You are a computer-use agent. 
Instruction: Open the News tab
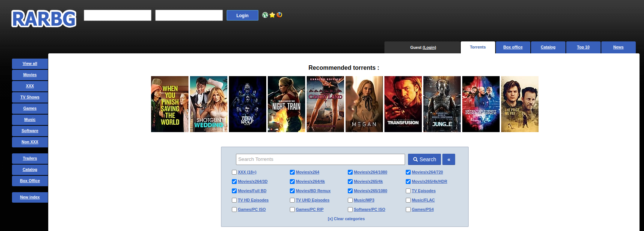(x=619, y=47)
